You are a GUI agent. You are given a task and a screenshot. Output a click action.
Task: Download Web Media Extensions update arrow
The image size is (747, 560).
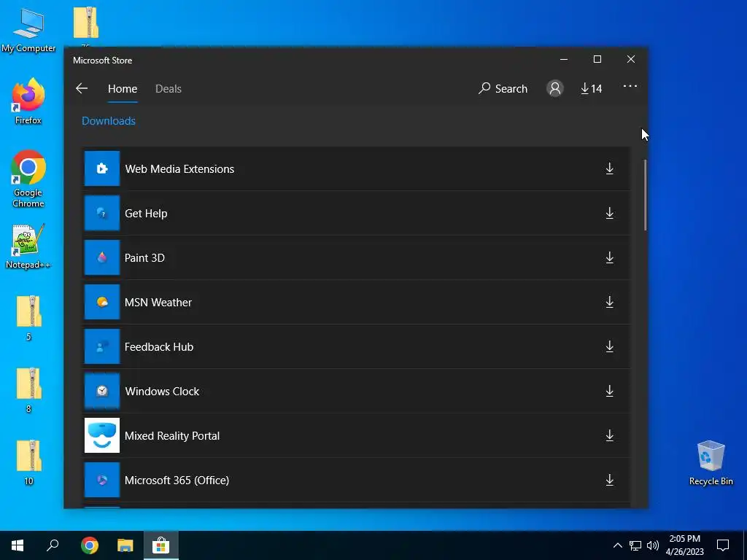[x=609, y=168]
